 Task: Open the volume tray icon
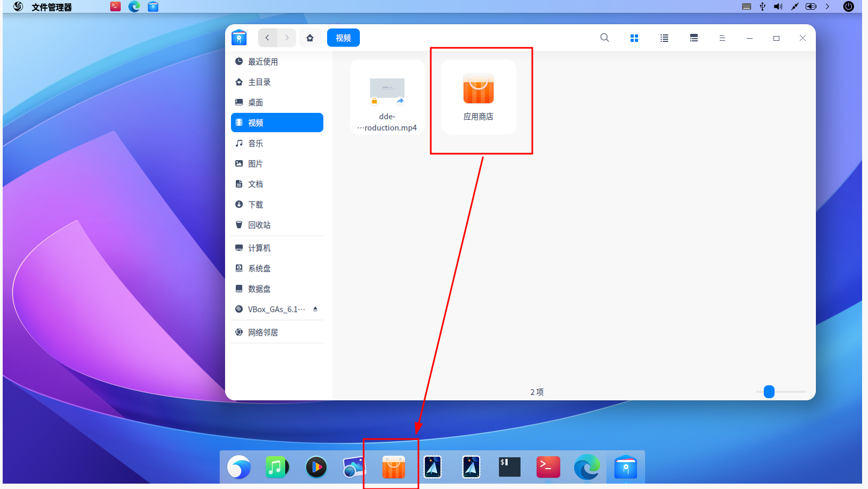click(x=778, y=6)
